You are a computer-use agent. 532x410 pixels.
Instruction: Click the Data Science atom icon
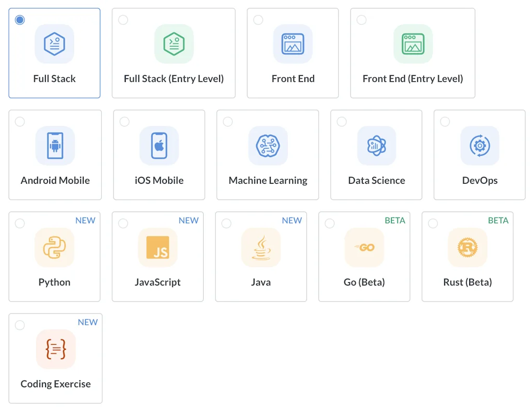(377, 146)
